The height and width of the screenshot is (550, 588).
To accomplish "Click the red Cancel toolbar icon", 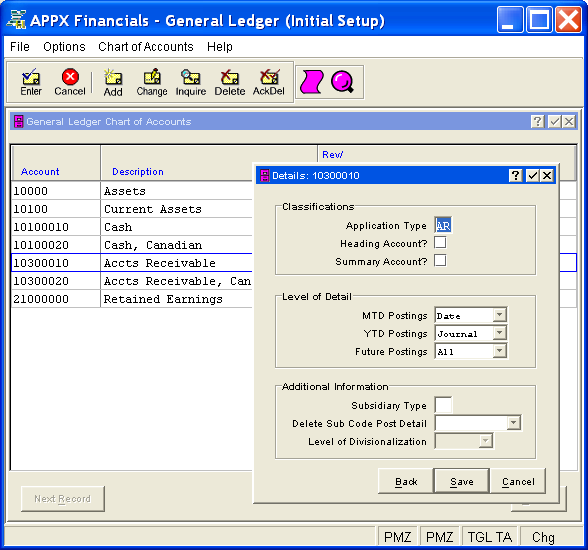I will tap(70, 82).
